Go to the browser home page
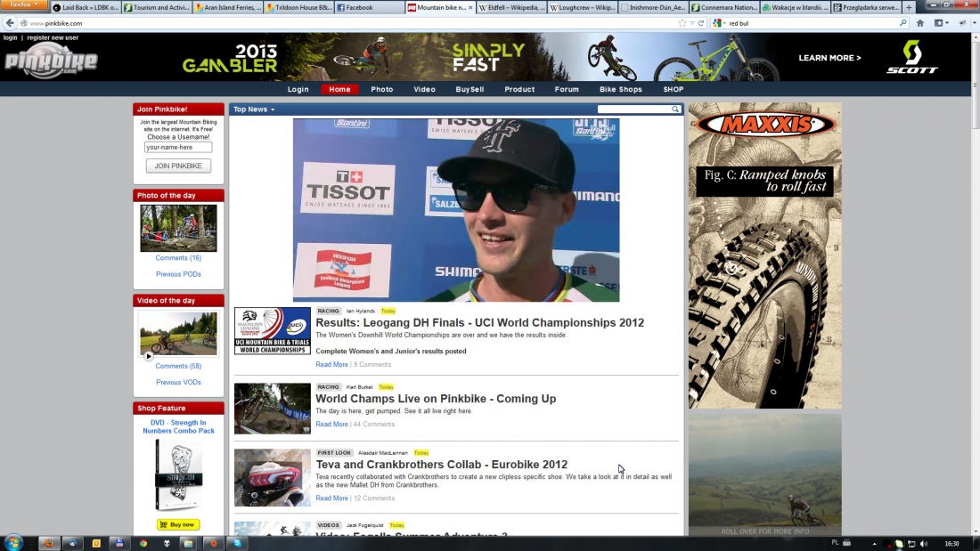The height and width of the screenshot is (551, 980). [x=920, y=23]
